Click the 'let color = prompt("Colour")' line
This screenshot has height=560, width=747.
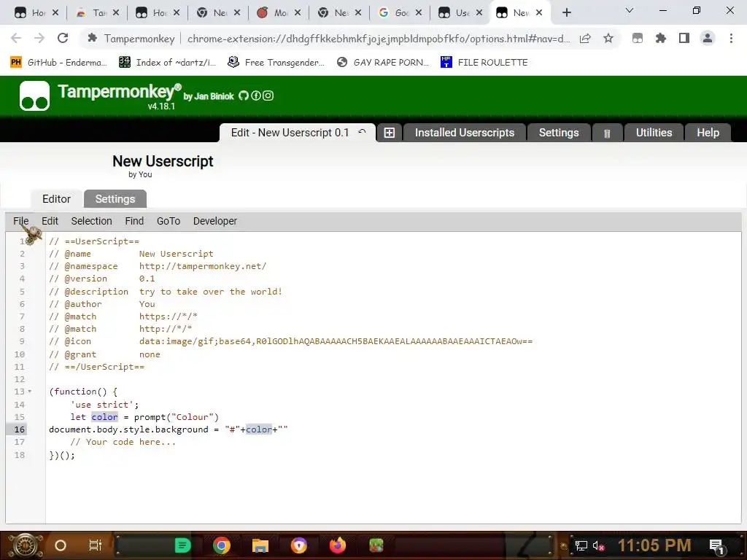coord(144,416)
